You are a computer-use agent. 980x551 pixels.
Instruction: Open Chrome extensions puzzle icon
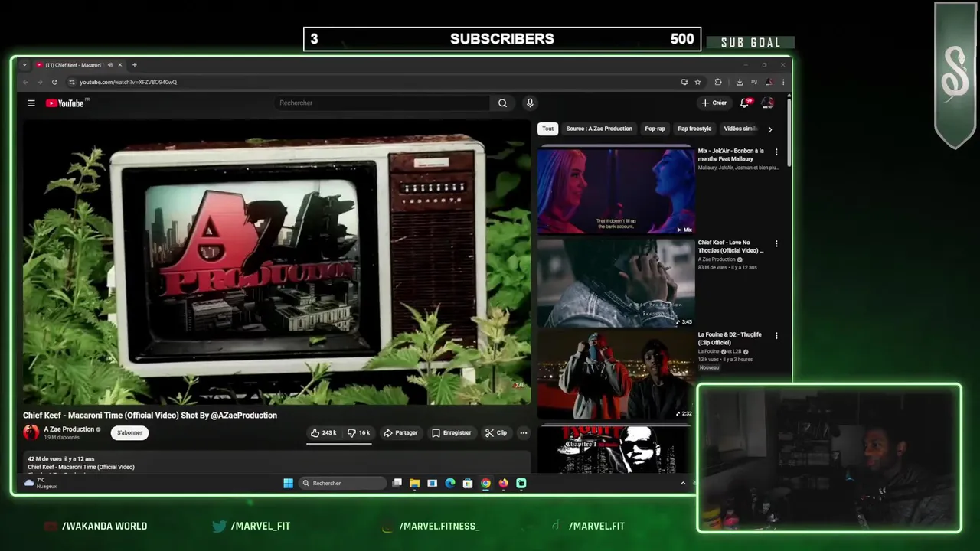click(718, 82)
